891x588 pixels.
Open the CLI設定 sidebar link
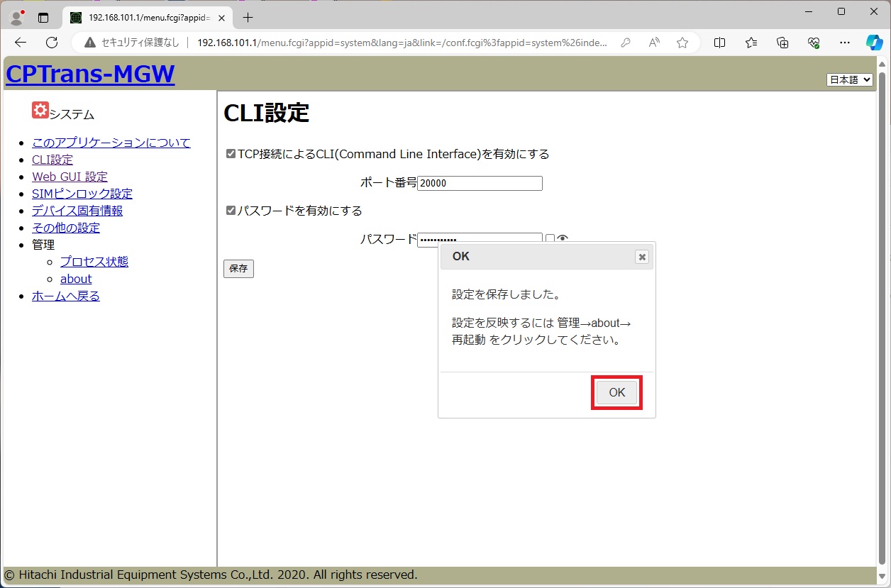(x=52, y=160)
